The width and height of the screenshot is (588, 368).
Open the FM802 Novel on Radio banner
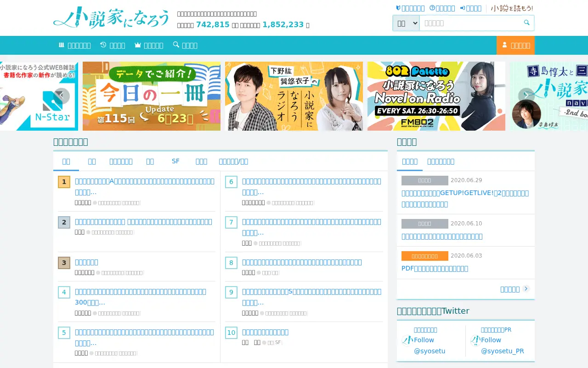coord(436,96)
